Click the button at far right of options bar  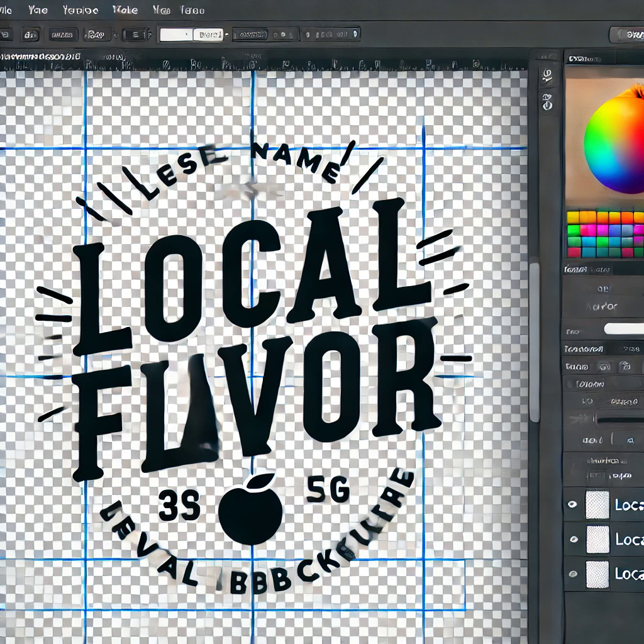click(626, 34)
